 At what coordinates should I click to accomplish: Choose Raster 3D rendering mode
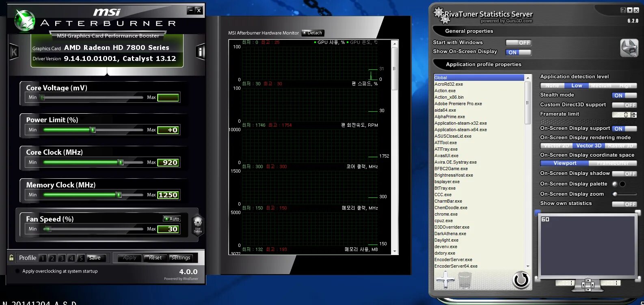(x=621, y=146)
